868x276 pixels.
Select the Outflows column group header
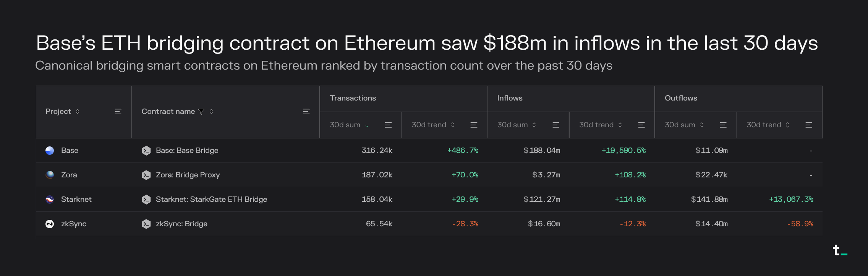(x=681, y=98)
